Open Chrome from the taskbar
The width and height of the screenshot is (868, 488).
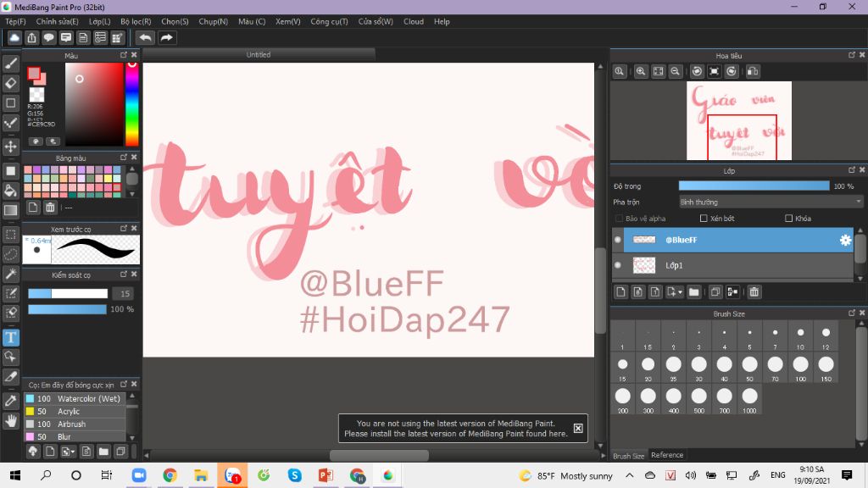point(170,475)
